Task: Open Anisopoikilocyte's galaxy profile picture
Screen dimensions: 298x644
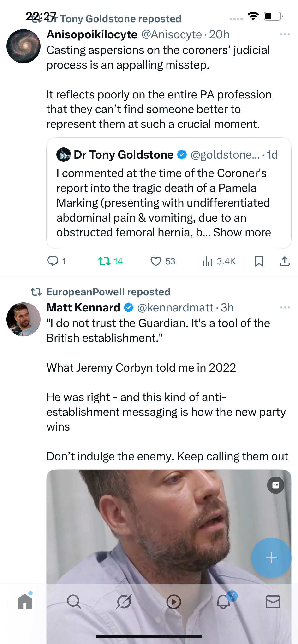Action: [x=24, y=46]
